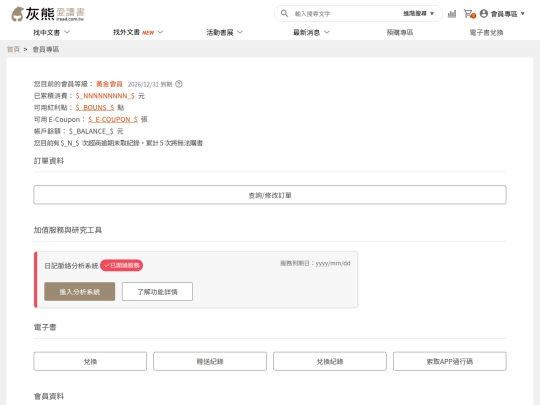Open the bar chart ranking icon

[x=451, y=14]
